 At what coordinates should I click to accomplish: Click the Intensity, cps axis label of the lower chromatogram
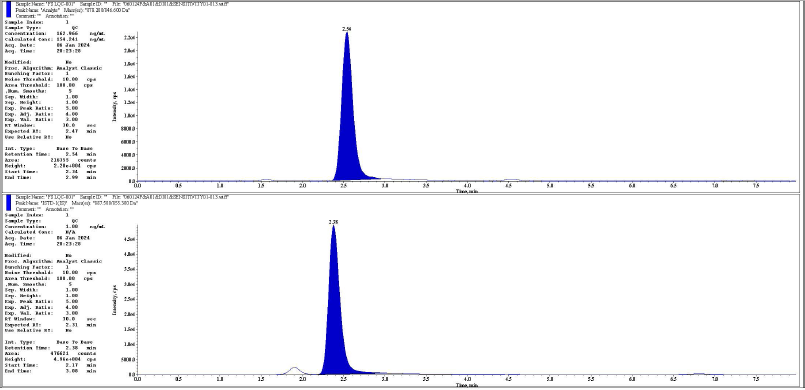(115, 299)
